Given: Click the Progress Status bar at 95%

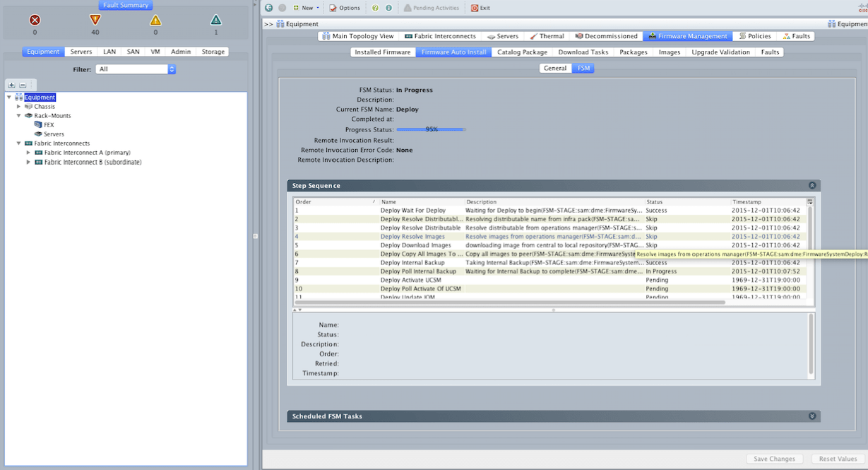Looking at the screenshot, I should 429,129.
